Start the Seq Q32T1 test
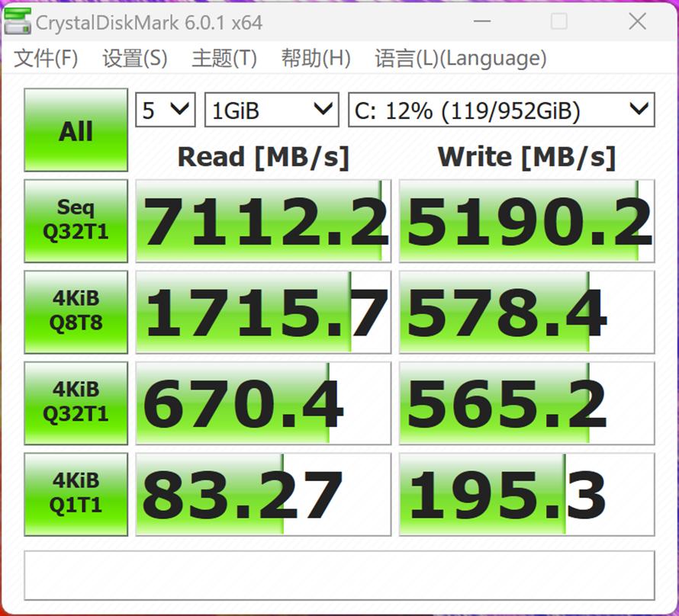 (x=75, y=220)
